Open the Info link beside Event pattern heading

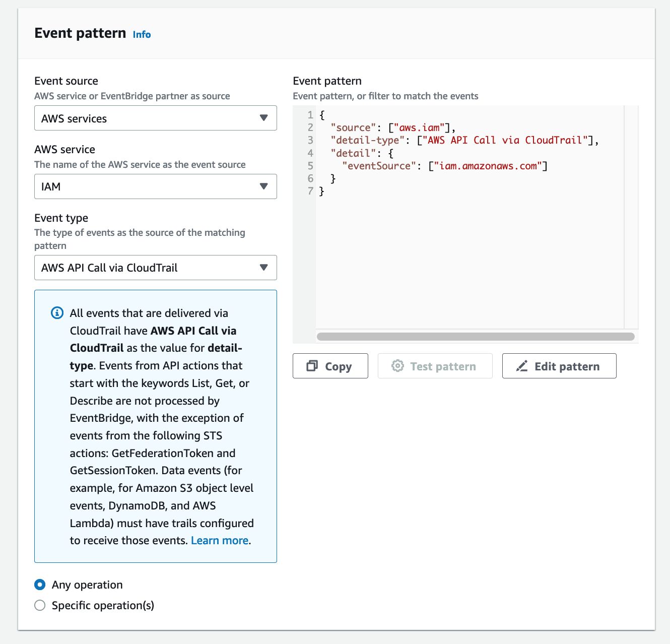142,34
